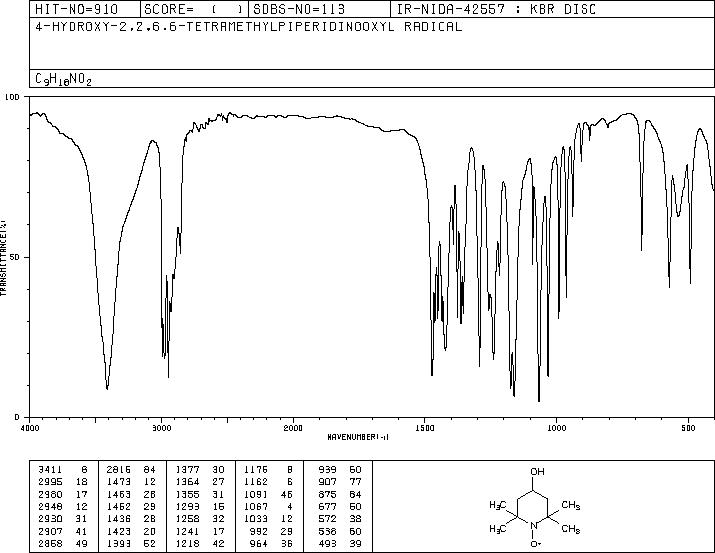This screenshot has height=553, width=715.
Task: Select the 2995 peak entry
Action: 63,482
